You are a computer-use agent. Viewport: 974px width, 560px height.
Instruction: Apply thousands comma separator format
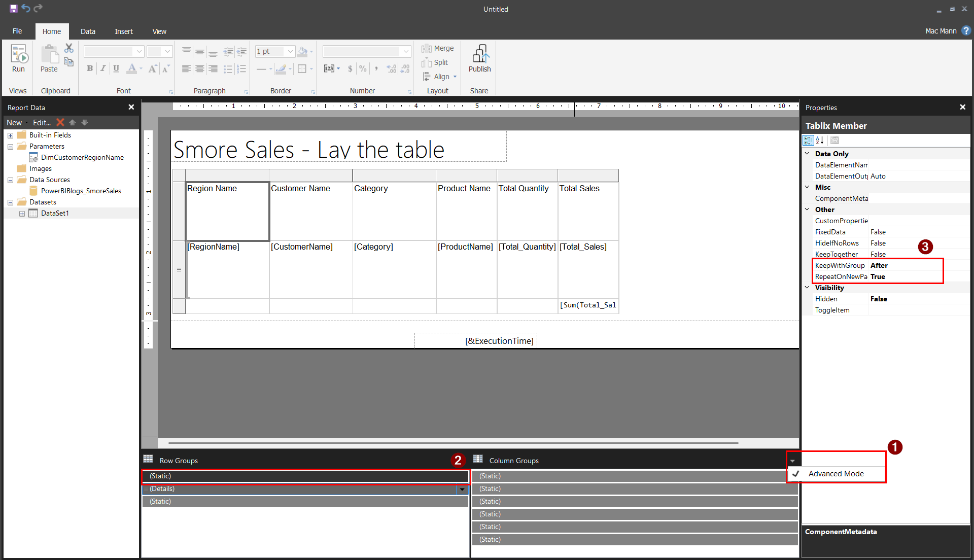[376, 68]
